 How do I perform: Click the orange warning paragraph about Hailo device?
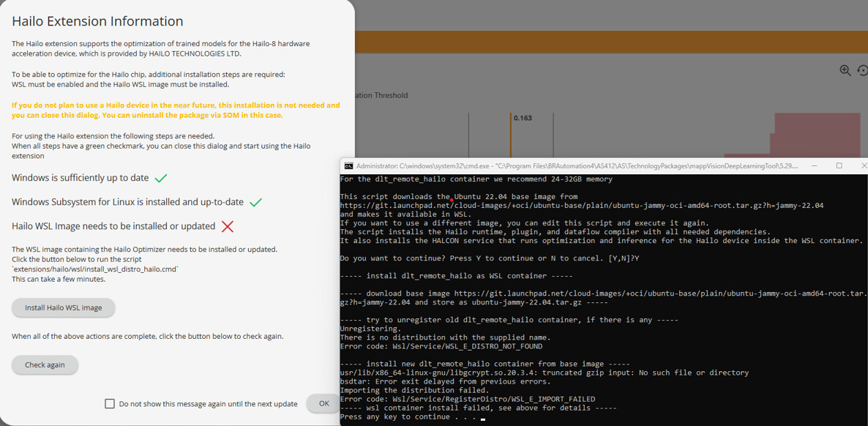[176, 111]
